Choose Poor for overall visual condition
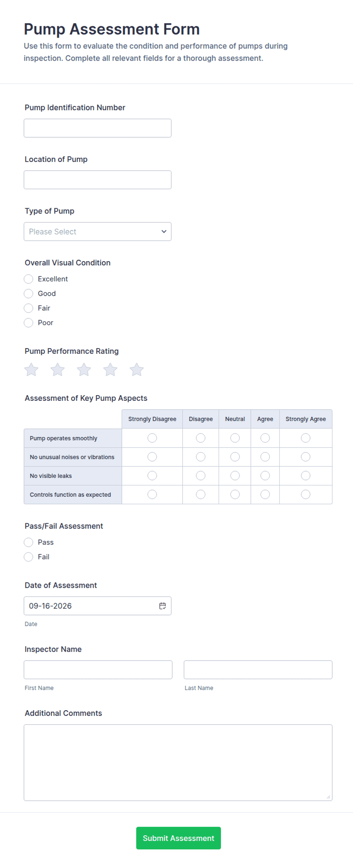 click(28, 323)
